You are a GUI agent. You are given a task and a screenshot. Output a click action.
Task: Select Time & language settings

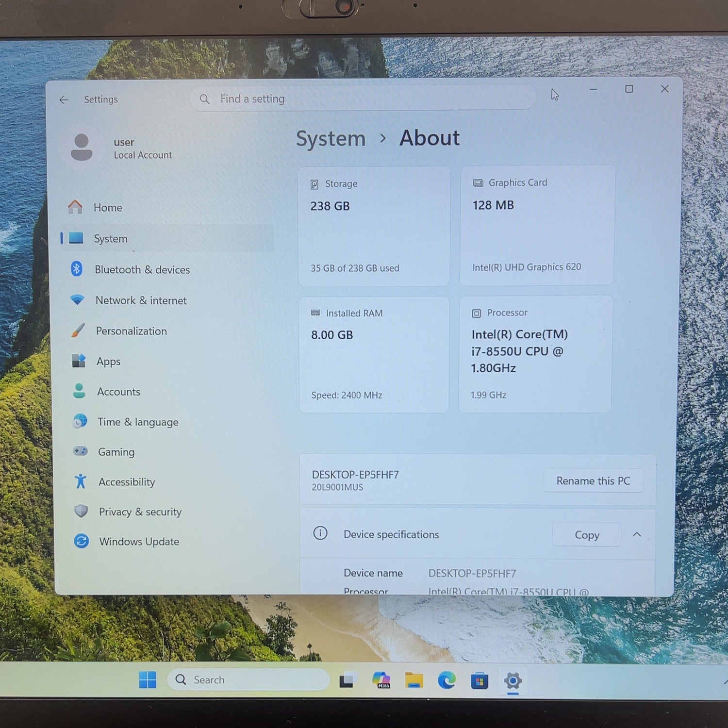pyautogui.click(x=166, y=422)
